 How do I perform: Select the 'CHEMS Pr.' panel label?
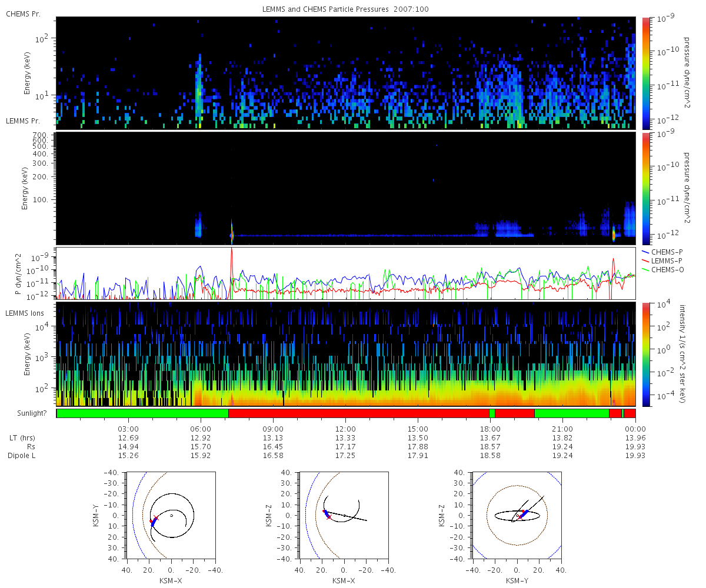24,14
